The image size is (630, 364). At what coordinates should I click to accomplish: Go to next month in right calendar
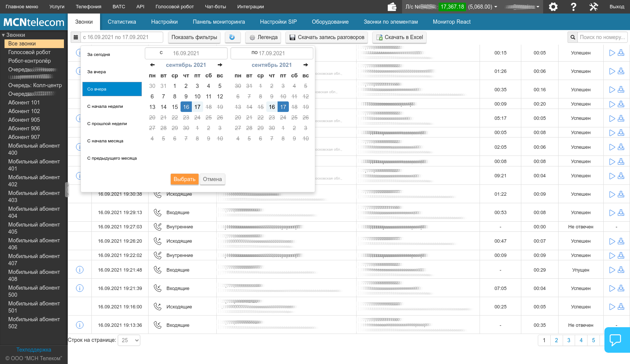click(306, 65)
